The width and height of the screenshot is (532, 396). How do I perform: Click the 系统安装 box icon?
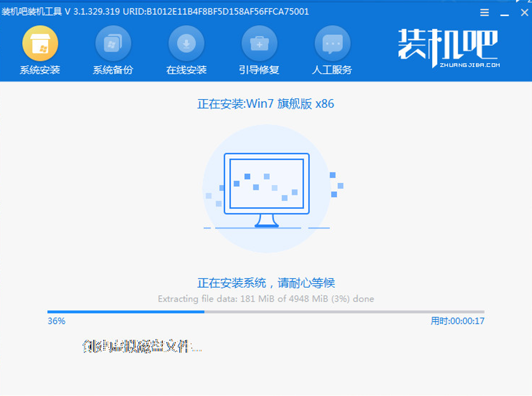click(x=40, y=44)
